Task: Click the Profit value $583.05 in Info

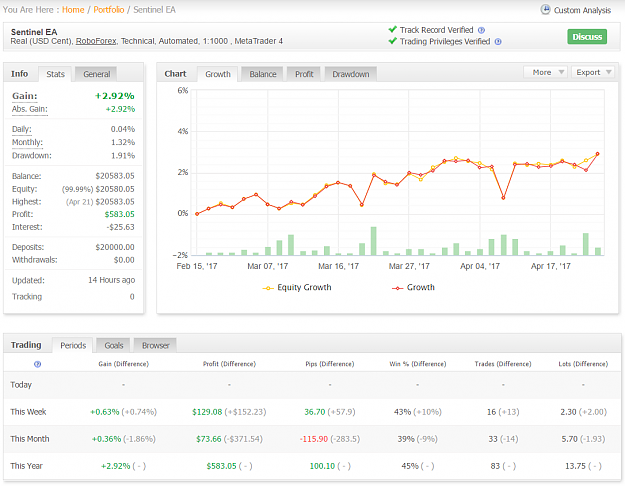Action: tap(120, 214)
